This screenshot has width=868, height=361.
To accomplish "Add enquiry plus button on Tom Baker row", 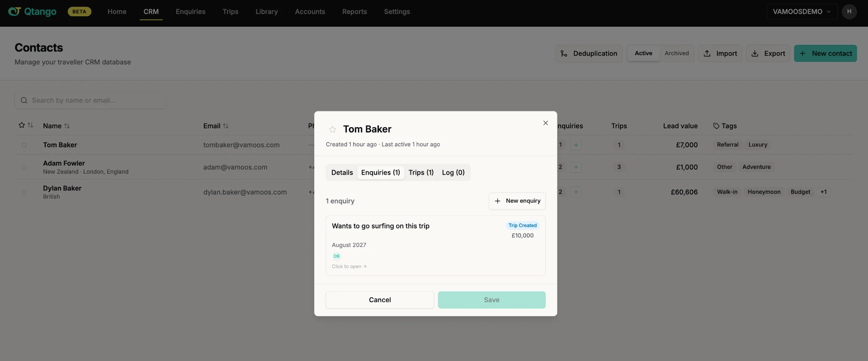I will pyautogui.click(x=576, y=145).
